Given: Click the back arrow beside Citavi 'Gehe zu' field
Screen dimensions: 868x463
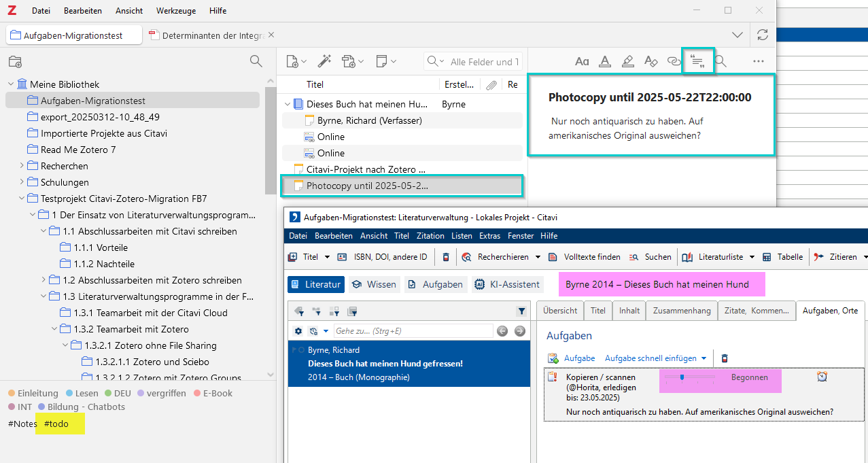Looking at the screenshot, I should point(502,331).
